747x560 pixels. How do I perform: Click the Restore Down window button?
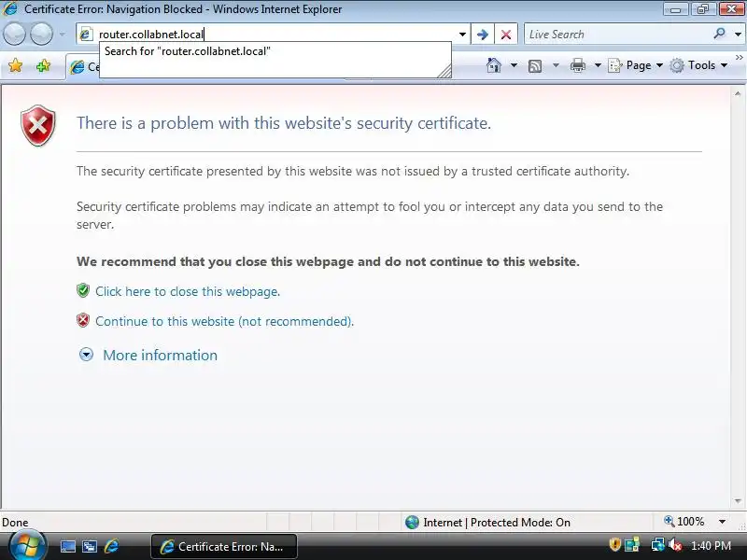703,9
